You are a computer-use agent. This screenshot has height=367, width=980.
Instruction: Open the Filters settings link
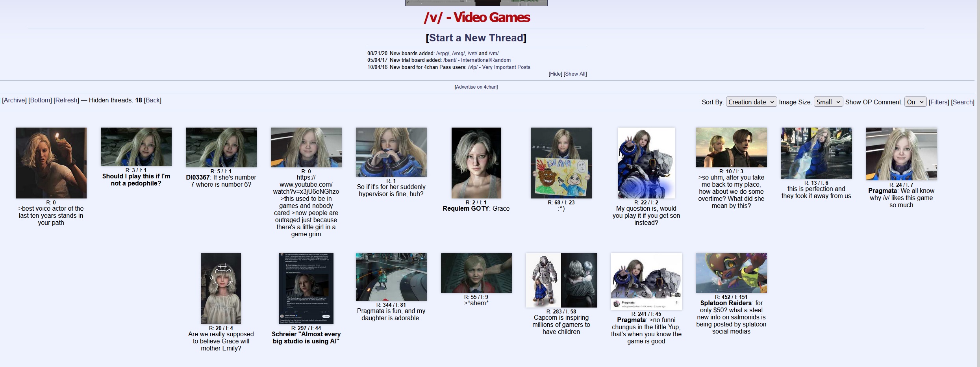939,102
